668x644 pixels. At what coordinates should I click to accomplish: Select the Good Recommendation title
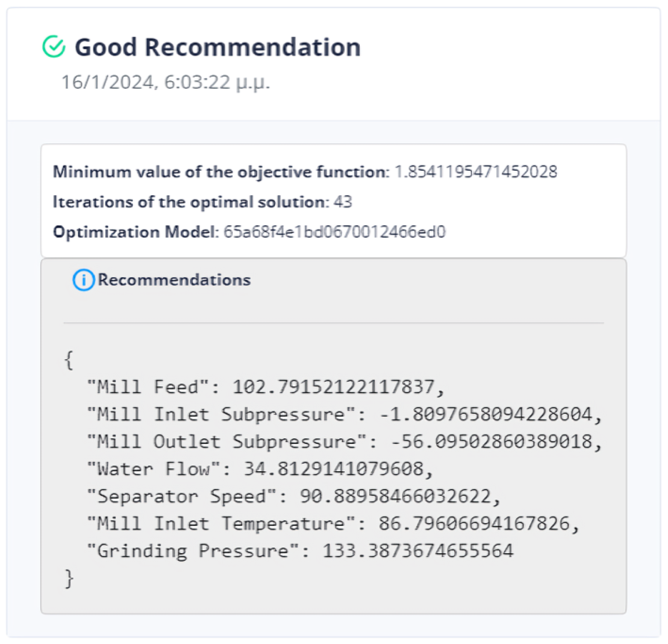pos(218,47)
